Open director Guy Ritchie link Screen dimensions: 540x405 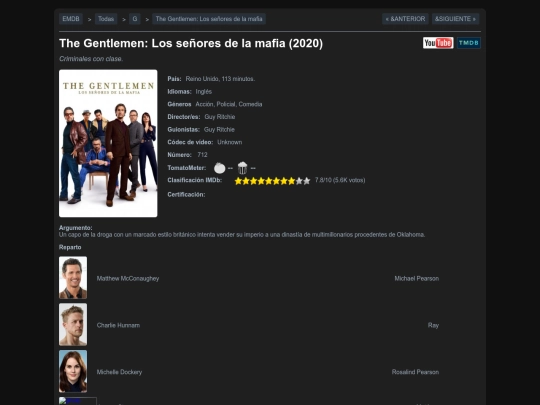coord(220,117)
